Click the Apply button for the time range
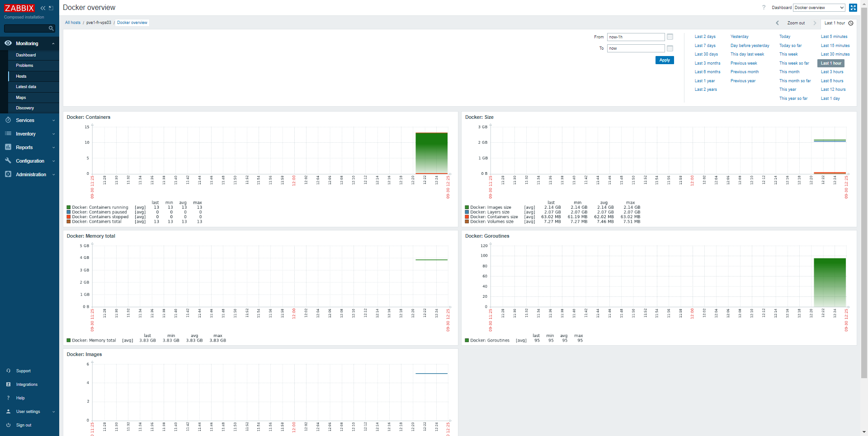 point(665,60)
